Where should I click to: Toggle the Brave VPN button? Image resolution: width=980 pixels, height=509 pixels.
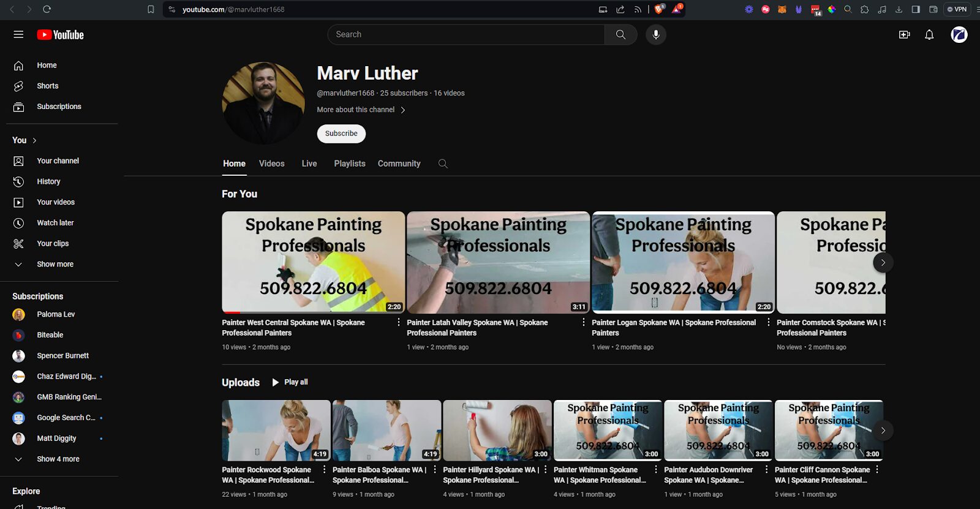pyautogui.click(x=957, y=9)
